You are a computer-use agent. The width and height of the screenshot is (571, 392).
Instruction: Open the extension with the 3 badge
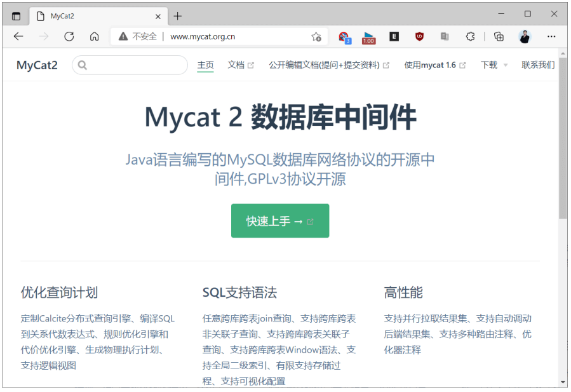[344, 37]
